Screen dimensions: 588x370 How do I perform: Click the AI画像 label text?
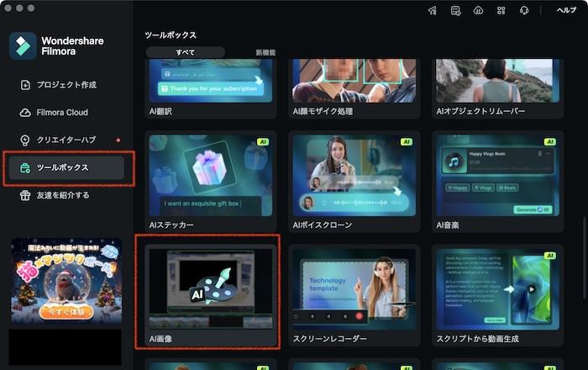coord(161,339)
